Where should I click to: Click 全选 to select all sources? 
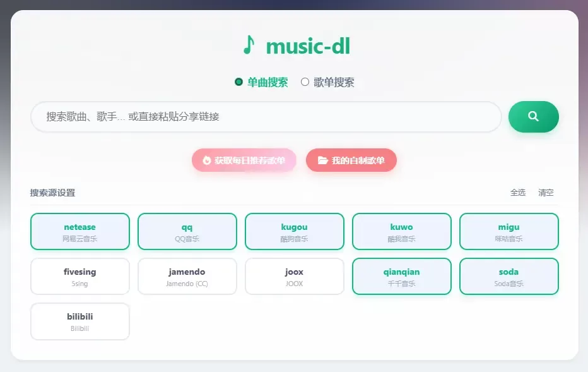click(x=517, y=193)
